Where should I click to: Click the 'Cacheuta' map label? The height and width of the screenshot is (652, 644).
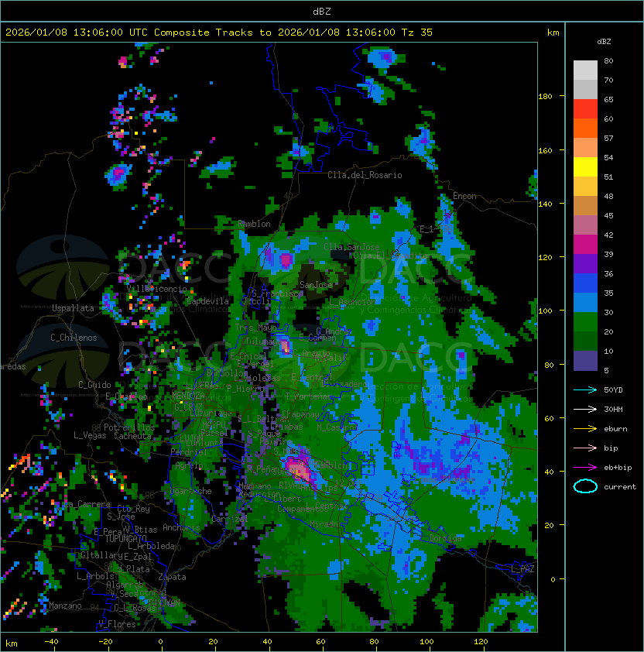tap(132, 436)
